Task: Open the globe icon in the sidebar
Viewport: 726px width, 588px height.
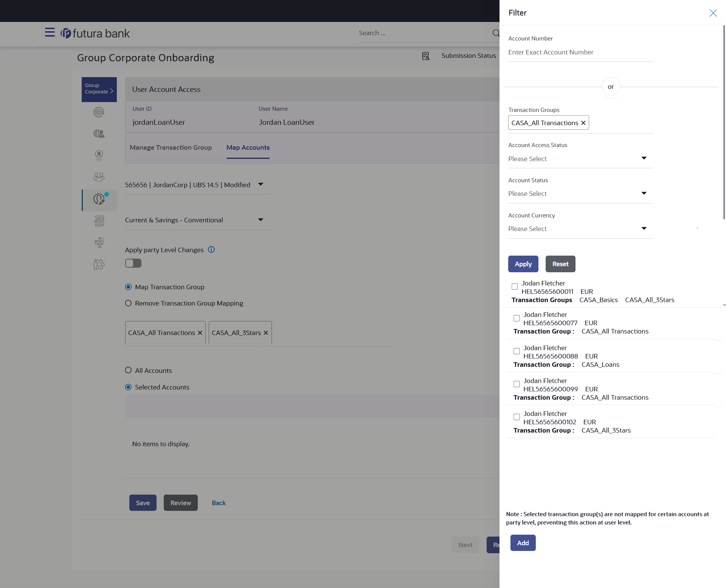Action: (99, 112)
